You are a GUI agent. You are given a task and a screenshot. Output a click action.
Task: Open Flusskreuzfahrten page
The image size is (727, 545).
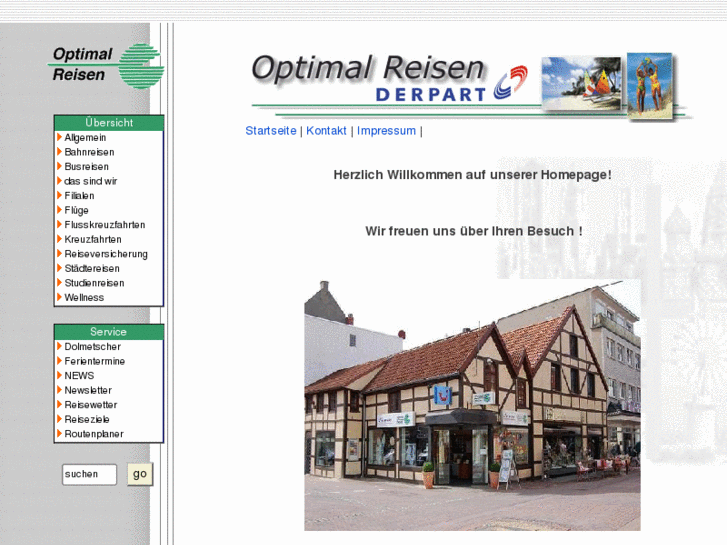pyautogui.click(x=105, y=225)
